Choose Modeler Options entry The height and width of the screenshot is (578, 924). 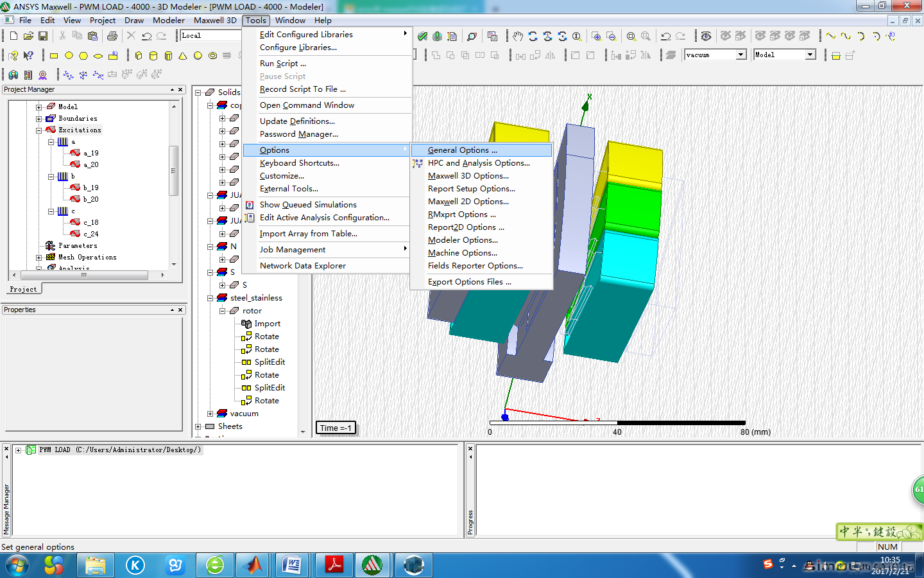(x=481, y=240)
